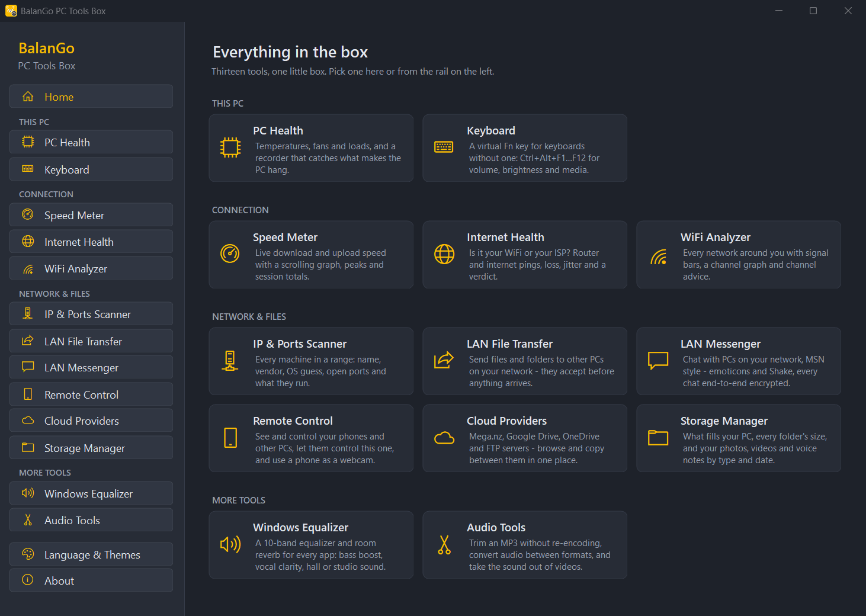Open IP & Ports Scanner in the sidebar
Image resolution: width=866 pixels, height=616 pixels.
[91, 314]
